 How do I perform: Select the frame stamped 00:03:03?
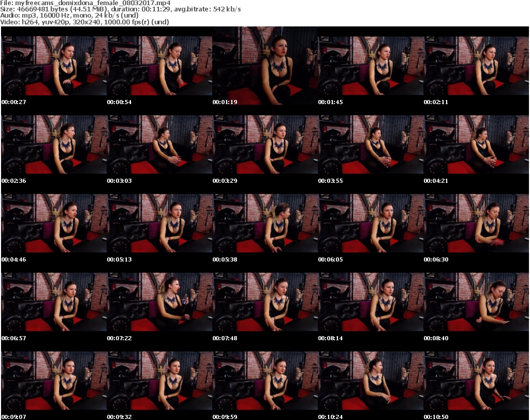click(159, 144)
